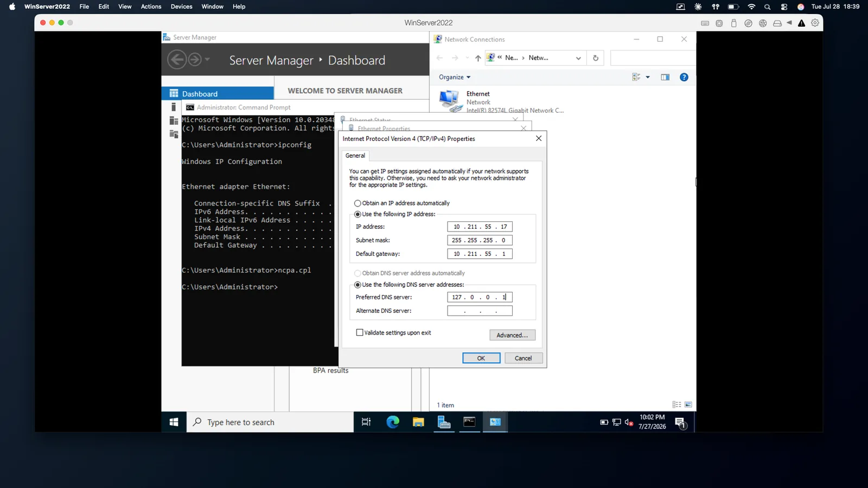Open the Windows Start menu

pos(174,422)
